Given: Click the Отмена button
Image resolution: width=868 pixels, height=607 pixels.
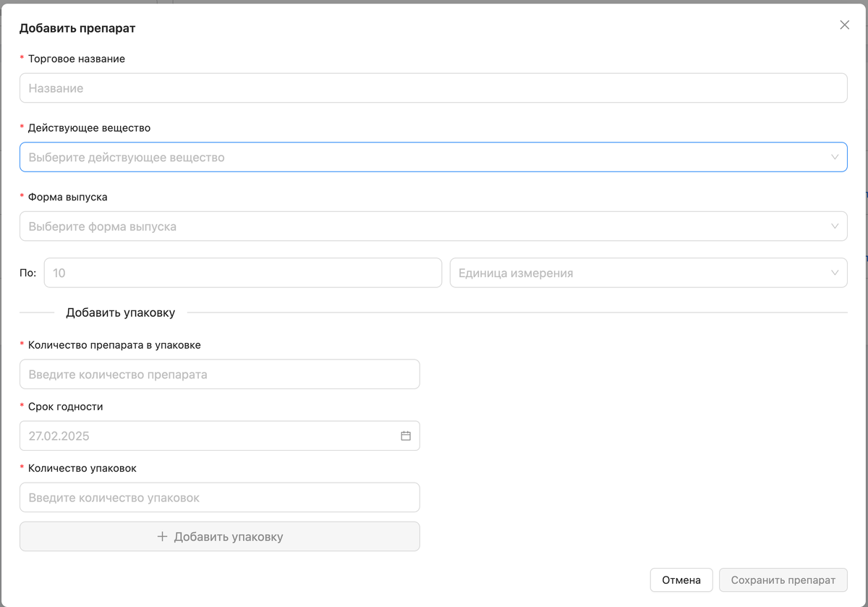Looking at the screenshot, I should tap(681, 580).
